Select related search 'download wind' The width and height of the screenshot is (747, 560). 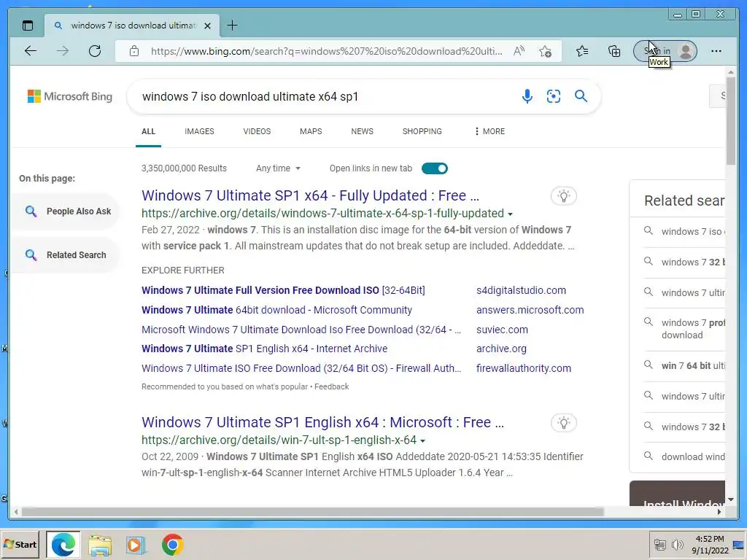point(684,456)
